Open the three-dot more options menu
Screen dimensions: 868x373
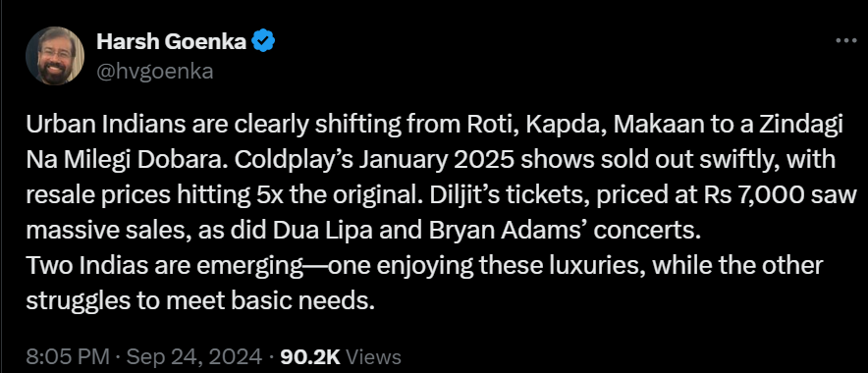pyautogui.click(x=845, y=40)
